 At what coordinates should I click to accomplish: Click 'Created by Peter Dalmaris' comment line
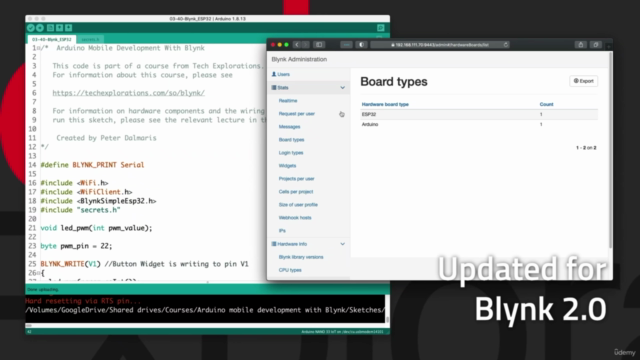coord(106,138)
